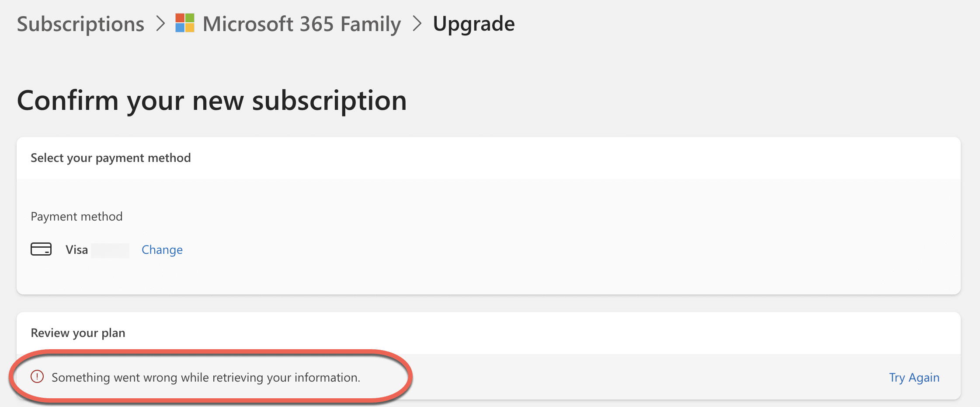Click the white header bar beside "Review your plan"

pyautogui.click(x=525, y=333)
